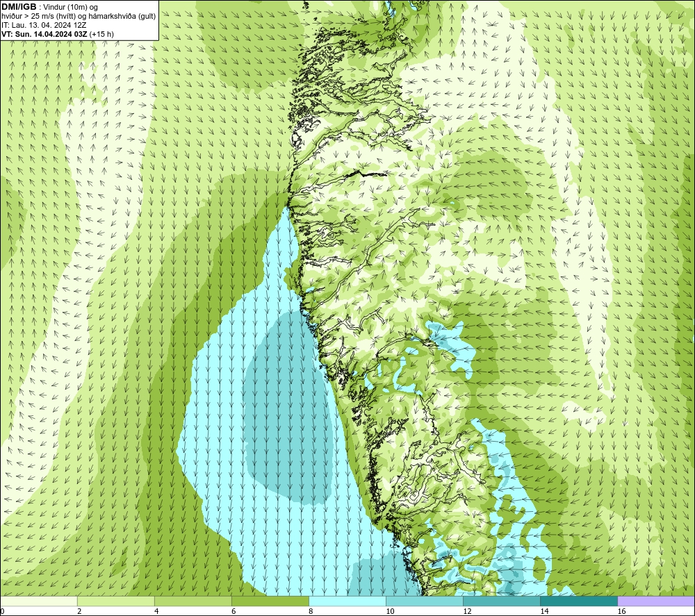
Task: Click the 14–16 m/s dark teal band
Action: pyautogui.click(x=579, y=601)
